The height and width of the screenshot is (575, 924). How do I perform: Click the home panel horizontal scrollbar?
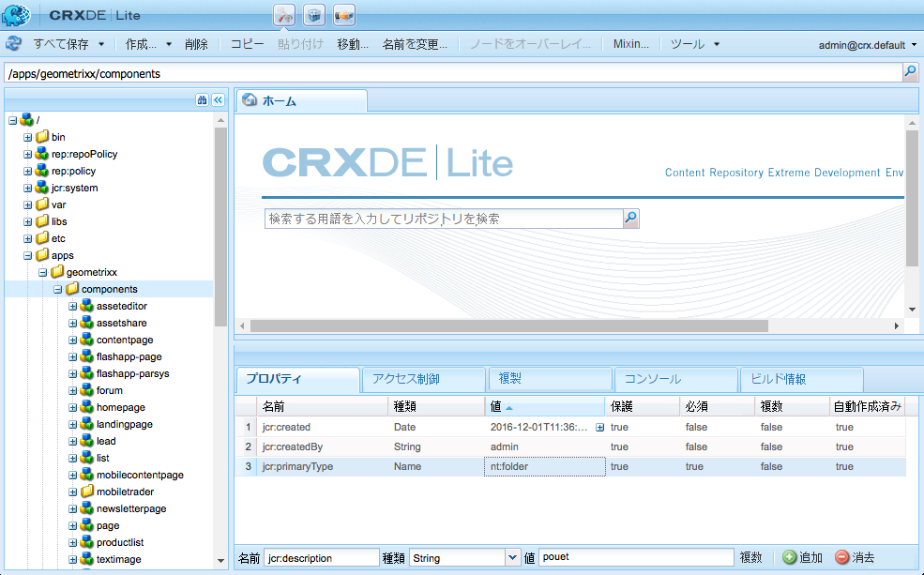point(509,325)
